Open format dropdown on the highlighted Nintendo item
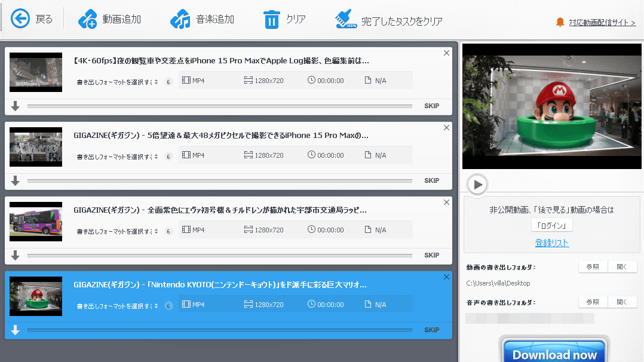644x362 pixels. 117,305
